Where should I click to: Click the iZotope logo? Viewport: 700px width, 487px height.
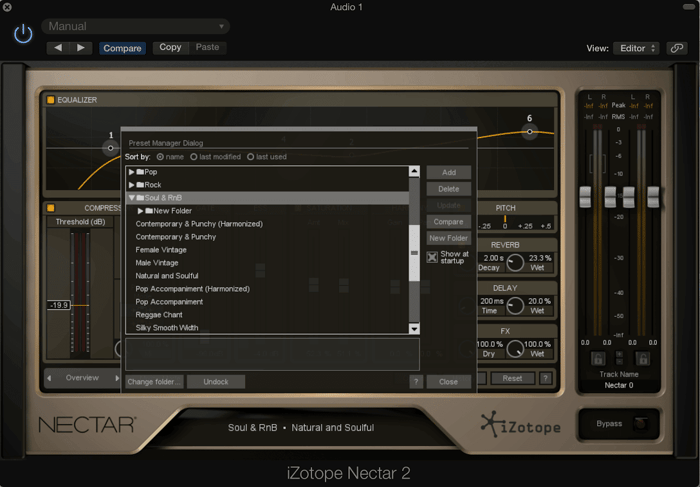point(521,425)
